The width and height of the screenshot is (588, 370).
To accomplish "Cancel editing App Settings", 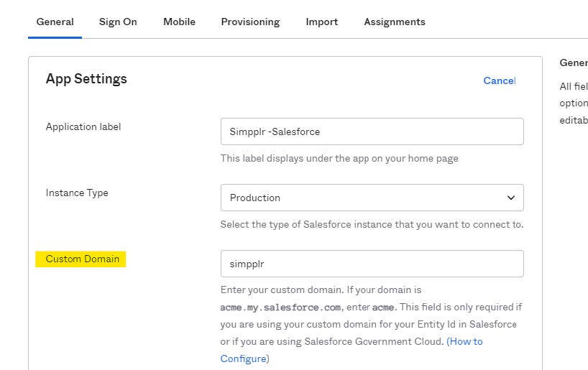I will (x=499, y=80).
